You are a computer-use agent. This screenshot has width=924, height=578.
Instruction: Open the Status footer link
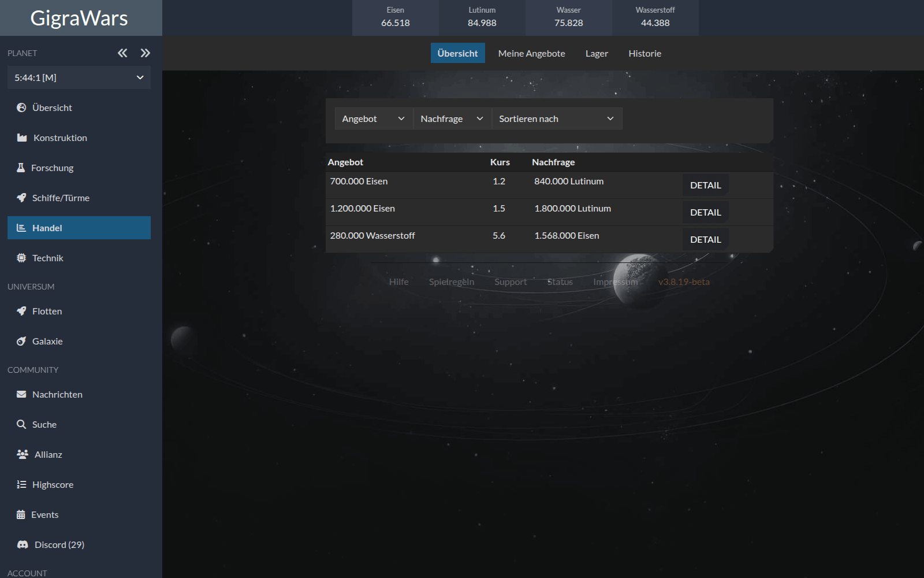(560, 282)
